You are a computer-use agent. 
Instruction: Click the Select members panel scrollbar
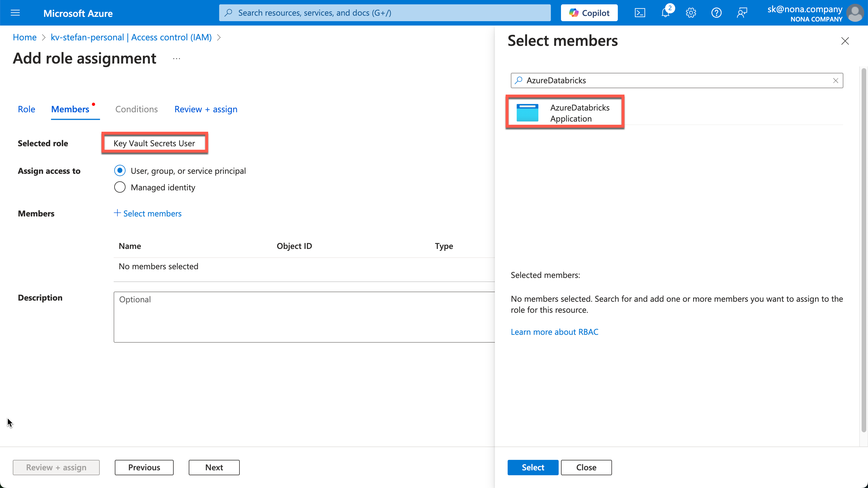tap(863, 250)
